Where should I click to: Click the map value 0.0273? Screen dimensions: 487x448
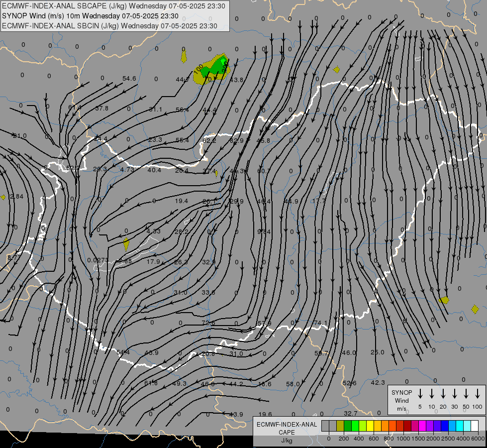(98, 260)
